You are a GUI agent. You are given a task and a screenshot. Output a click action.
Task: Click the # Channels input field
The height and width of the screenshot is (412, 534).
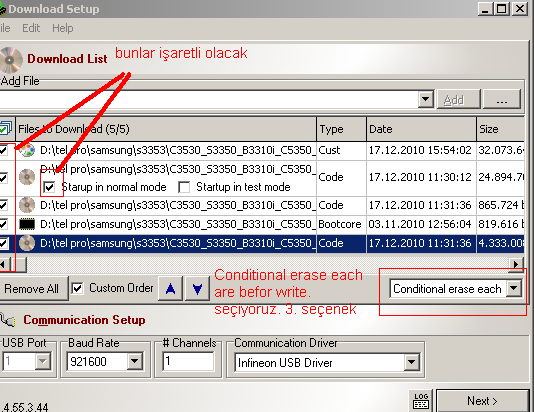188,361
